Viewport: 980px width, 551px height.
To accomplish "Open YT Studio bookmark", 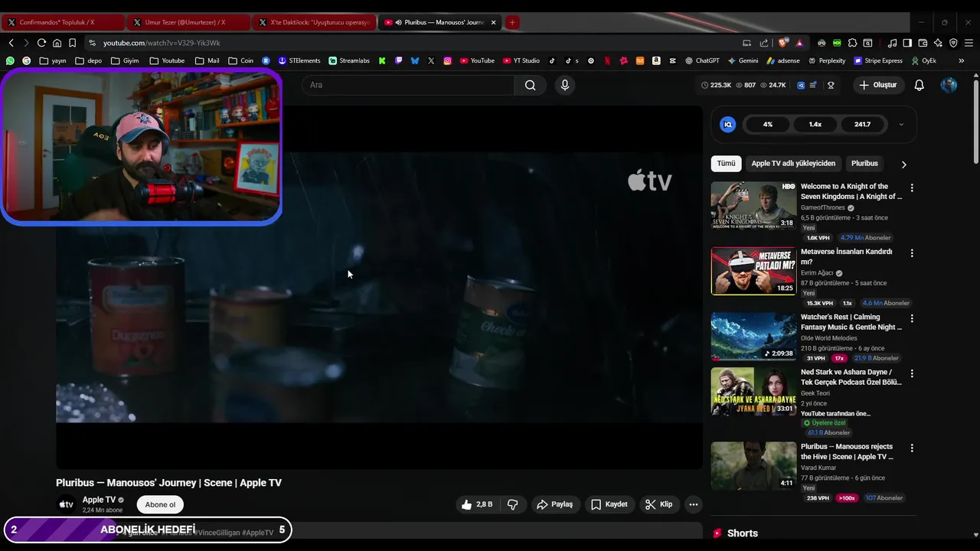I will [521, 60].
